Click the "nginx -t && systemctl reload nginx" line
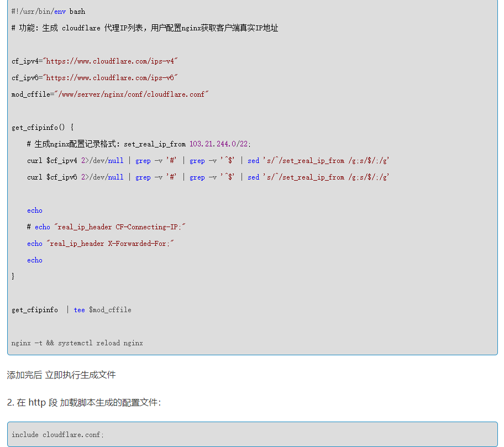 pyautogui.click(x=77, y=343)
